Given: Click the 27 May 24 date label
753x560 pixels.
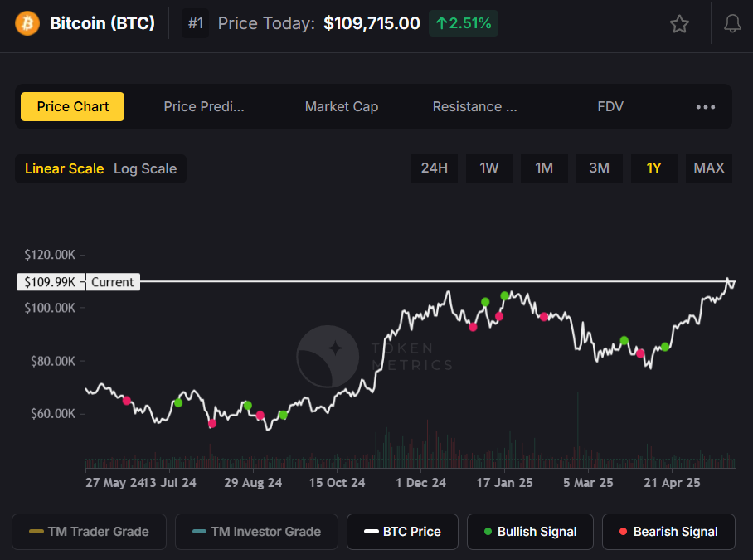Looking at the screenshot, I should click(x=114, y=483).
